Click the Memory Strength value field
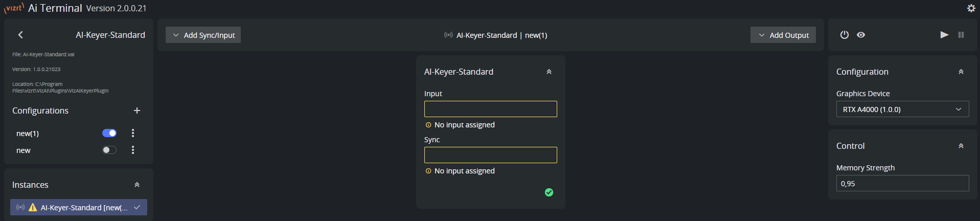The height and width of the screenshot is (221, 980). point(902,183)
